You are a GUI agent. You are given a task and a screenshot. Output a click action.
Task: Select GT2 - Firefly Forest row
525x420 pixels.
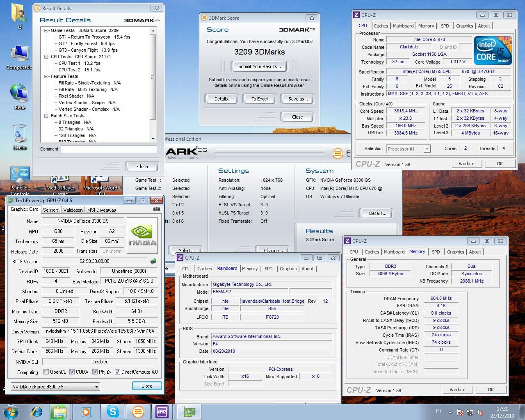click(87, 43)
